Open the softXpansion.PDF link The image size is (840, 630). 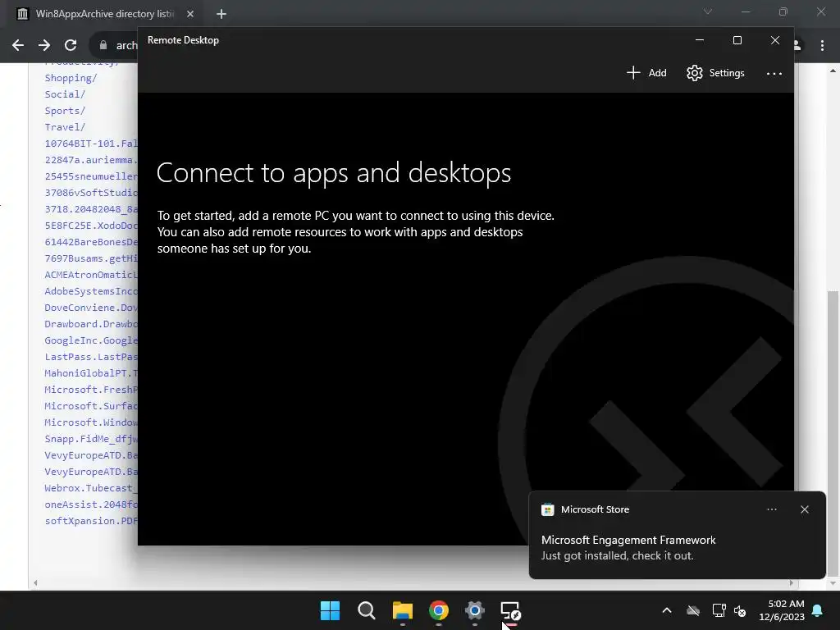tap(91, 521)
